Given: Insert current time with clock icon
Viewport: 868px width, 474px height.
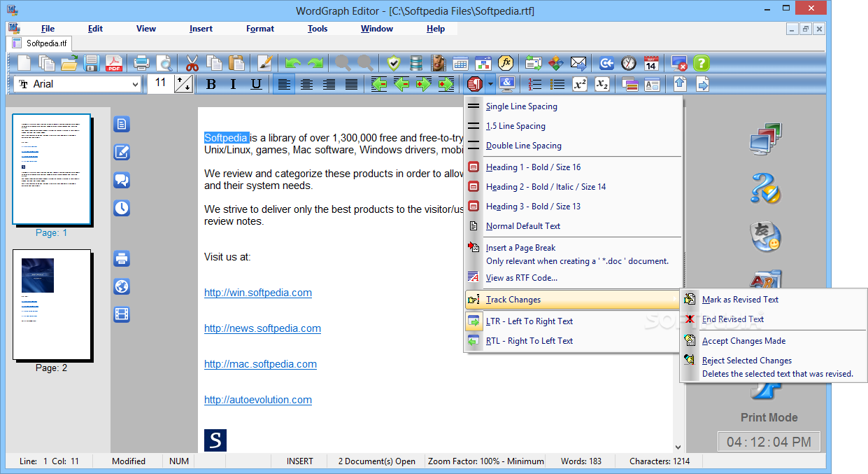Looking at the screenshot, I should (629, 63).
